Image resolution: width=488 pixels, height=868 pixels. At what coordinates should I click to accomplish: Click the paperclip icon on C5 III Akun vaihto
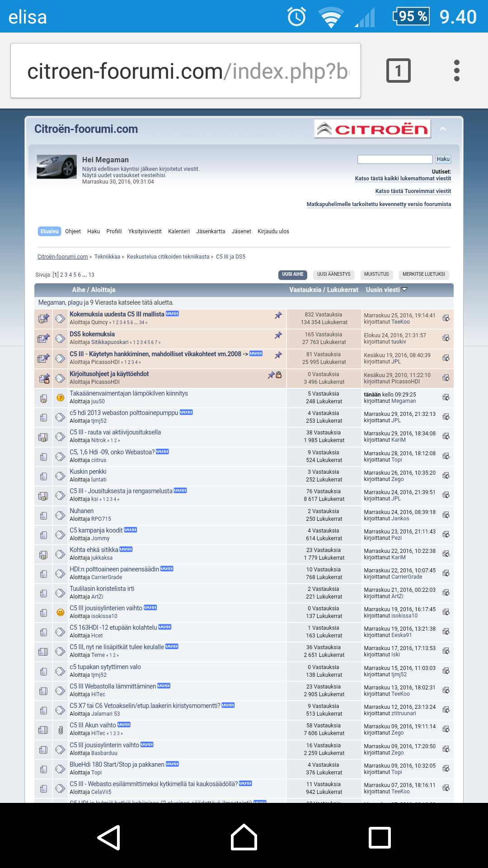61,730
